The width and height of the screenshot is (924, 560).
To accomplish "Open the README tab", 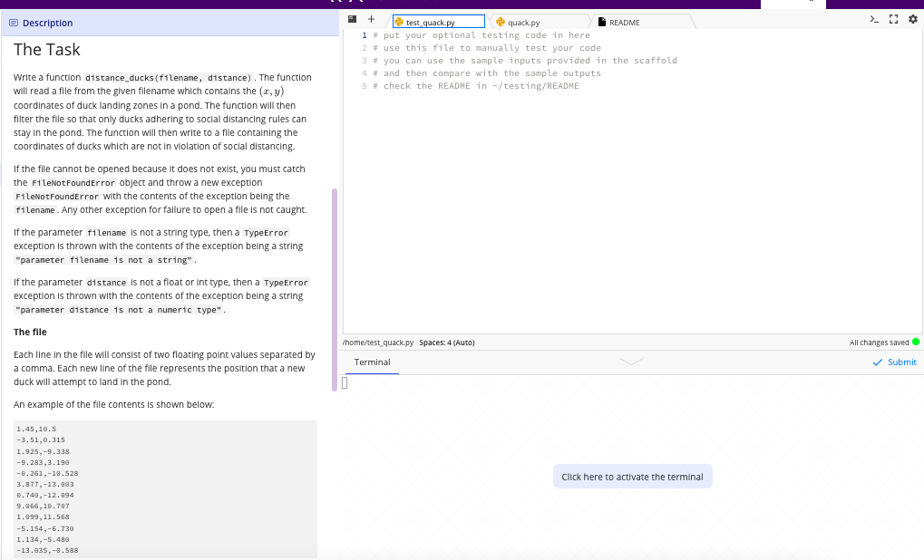I will pos(625,23).
